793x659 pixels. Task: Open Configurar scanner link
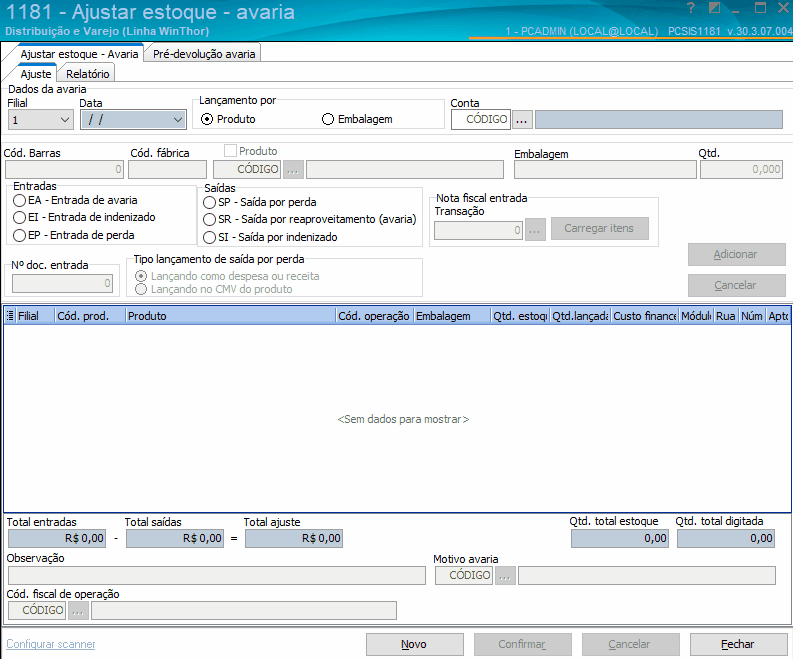pyautogui.click(x=51, y=644)
